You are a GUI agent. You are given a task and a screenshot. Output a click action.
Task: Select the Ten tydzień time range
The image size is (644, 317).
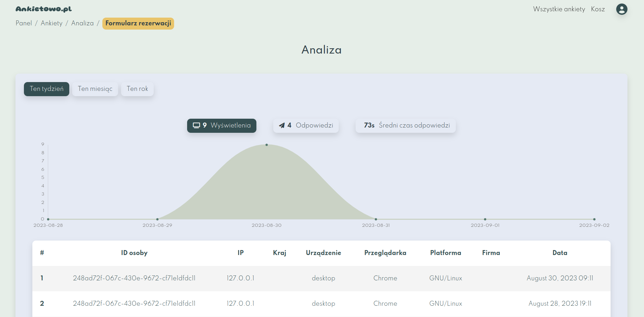46,89
